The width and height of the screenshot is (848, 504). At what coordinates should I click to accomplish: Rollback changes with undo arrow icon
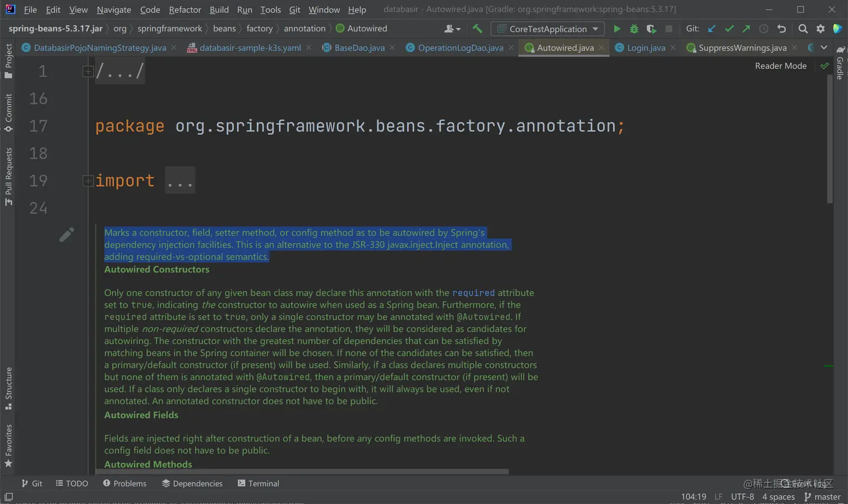(x=781, y=29)
